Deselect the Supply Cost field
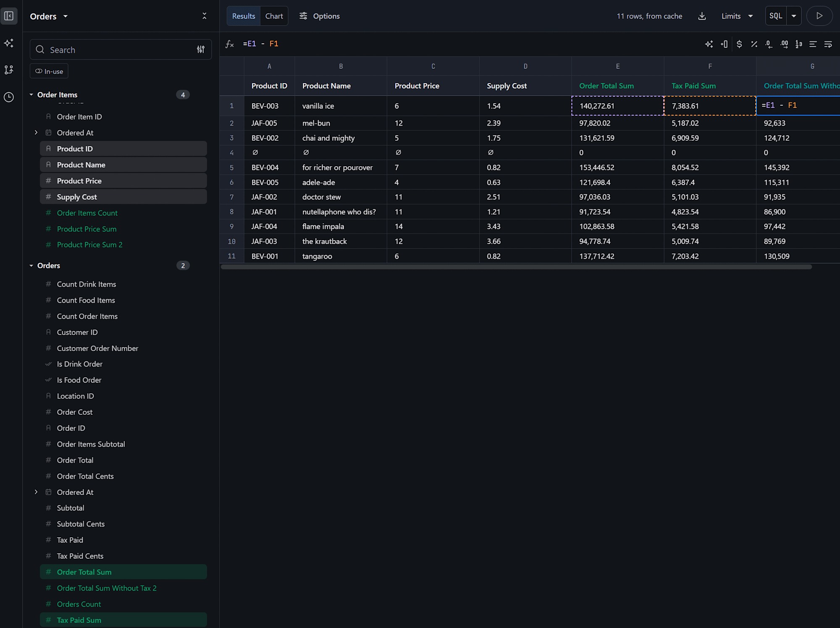 (x=123, y=196)
